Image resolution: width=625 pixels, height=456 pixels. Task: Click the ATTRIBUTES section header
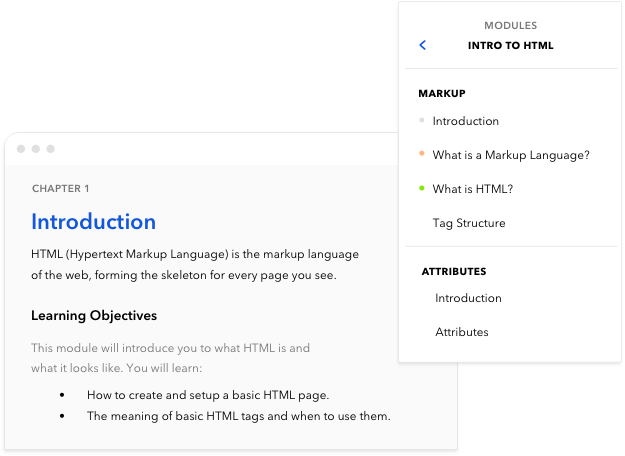coord(454,271)
